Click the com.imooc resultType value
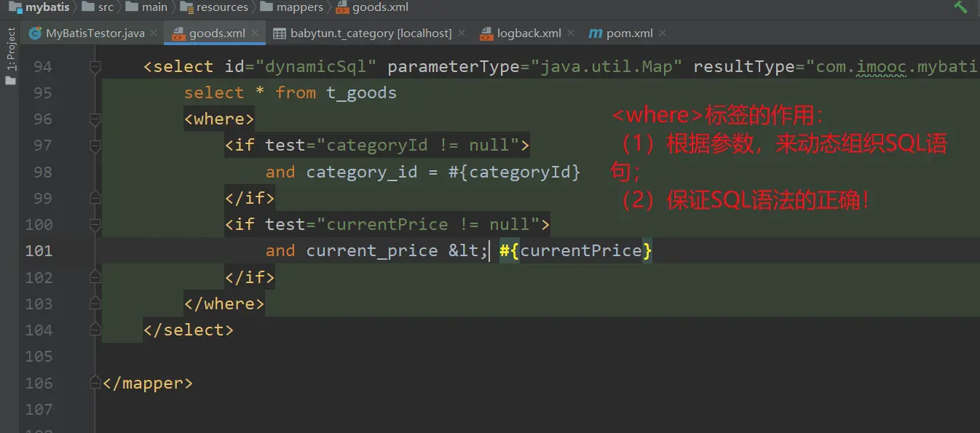Image resolution: width=980 pixels, height=433 pixels. (897, 67)
